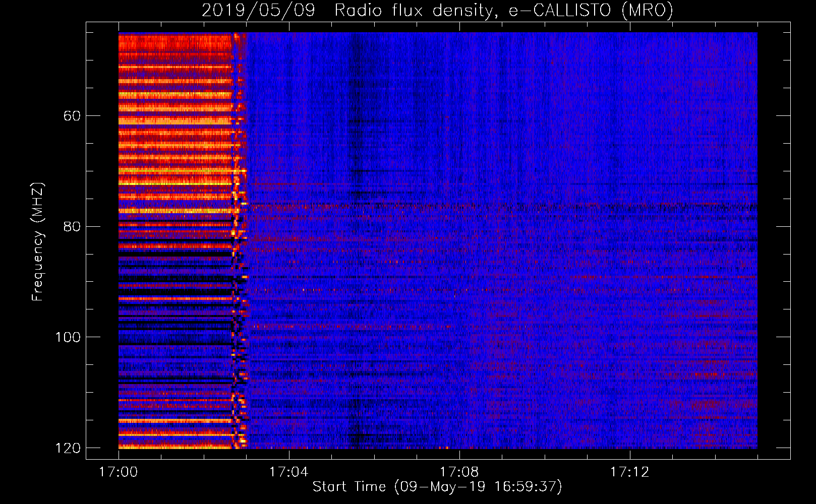Click the 100 frequency tick label
816x504 pixels.
pyautogui.click(x=68, y=337)
